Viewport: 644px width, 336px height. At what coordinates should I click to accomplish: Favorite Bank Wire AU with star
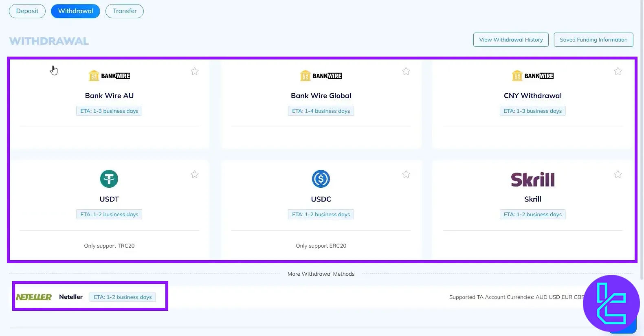click(195, 71)
